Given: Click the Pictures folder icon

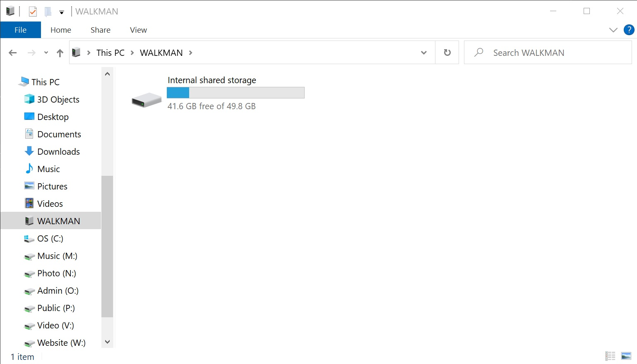Looking at the screenshot, I should 29,186.
